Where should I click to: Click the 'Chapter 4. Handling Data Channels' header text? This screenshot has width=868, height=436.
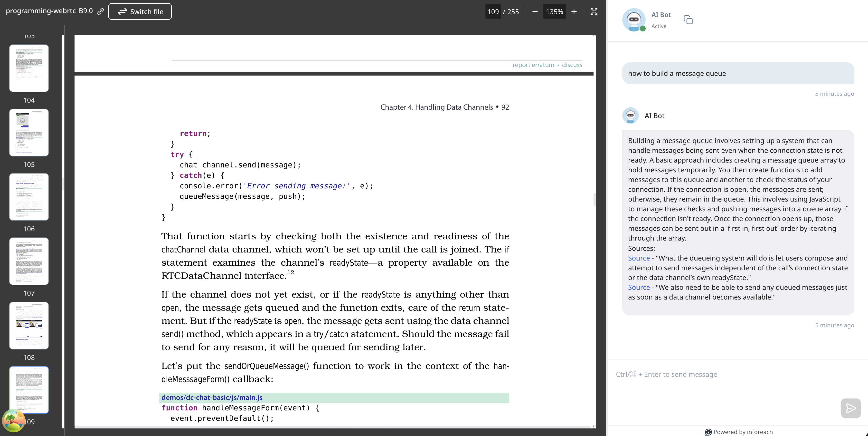pyautogui.click(x=436, y=107)
